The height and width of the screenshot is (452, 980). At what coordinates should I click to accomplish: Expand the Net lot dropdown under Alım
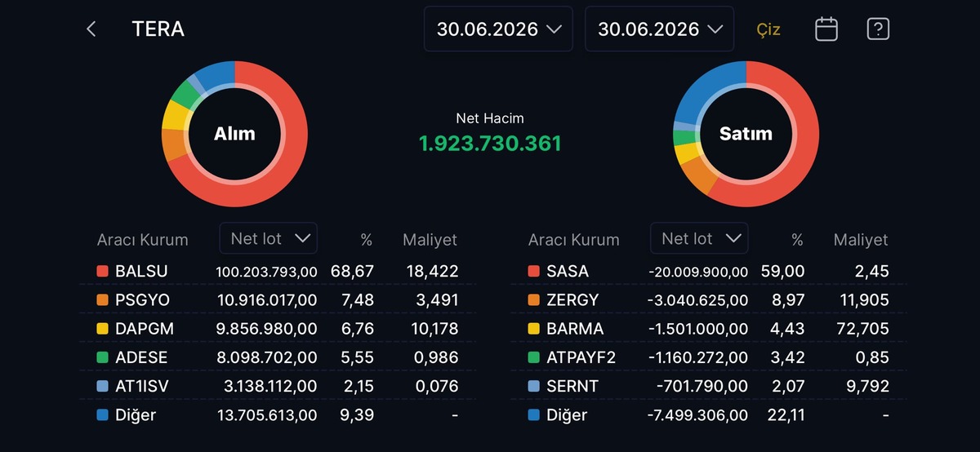point(269,238)
